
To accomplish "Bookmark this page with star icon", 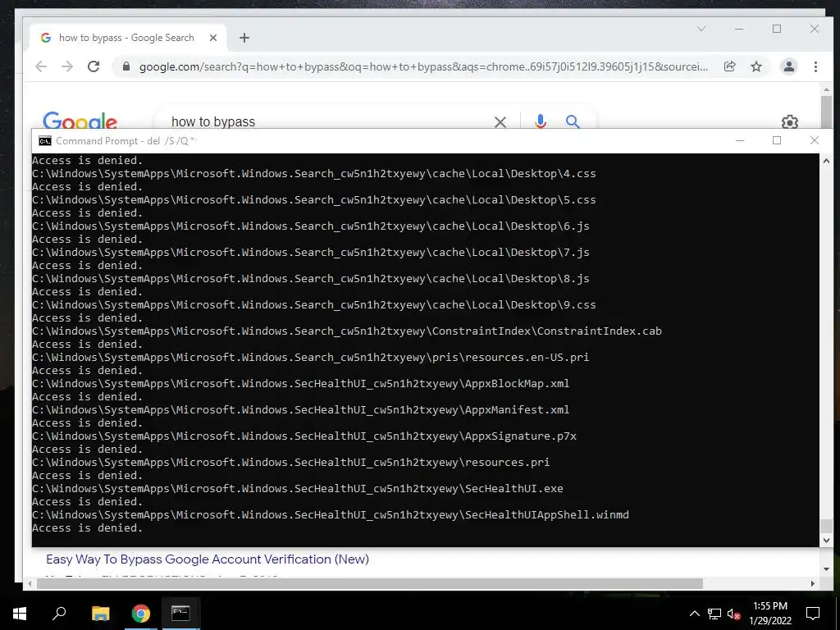I will point(756,66).
